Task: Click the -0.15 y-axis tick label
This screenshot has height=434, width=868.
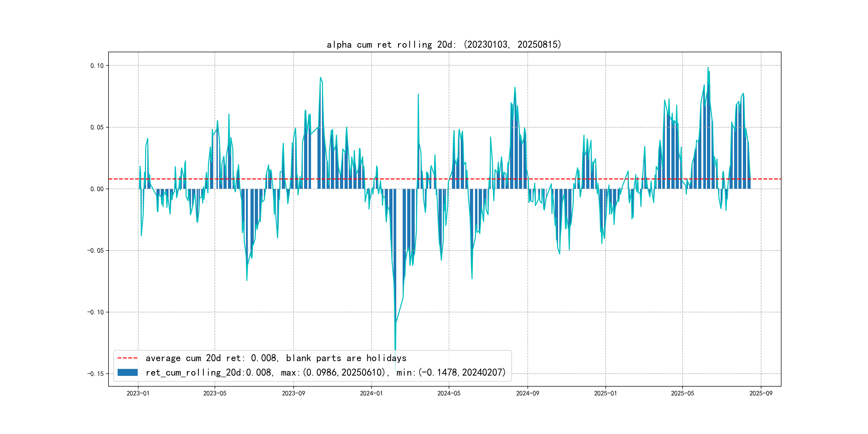Action: (95, 374)
